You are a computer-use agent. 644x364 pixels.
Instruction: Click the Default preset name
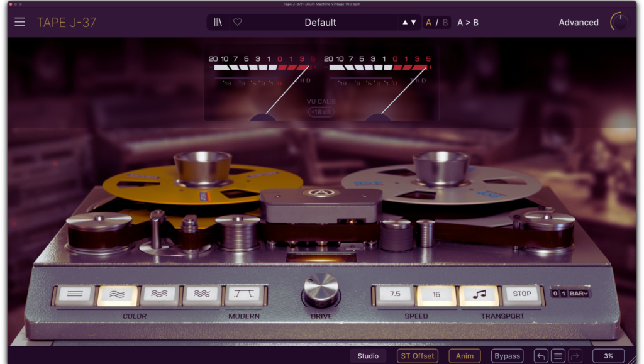(320, 23)
